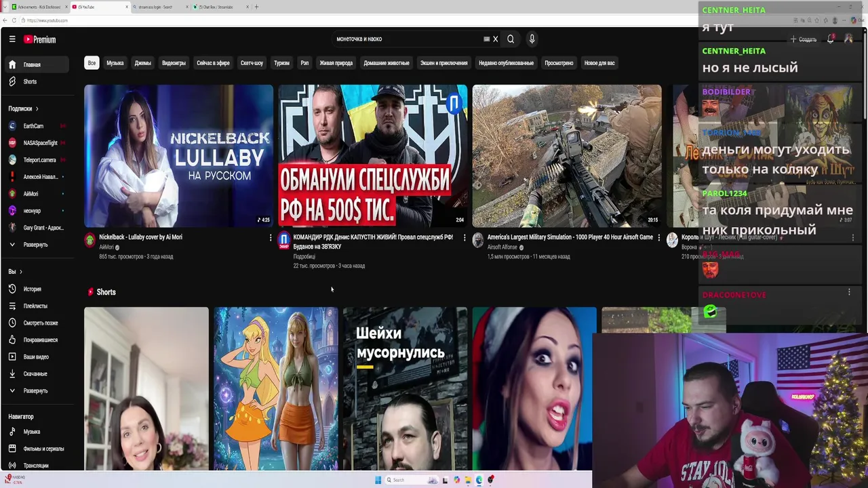The image size is (868, 488).
Task: Select the Видеоигры filter chip
Action: 174,63
